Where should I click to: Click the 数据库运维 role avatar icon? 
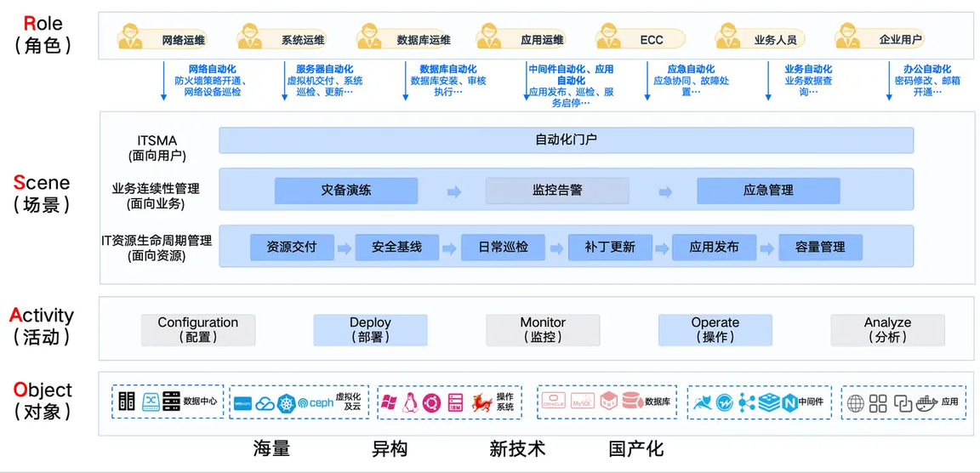point(370,36)
